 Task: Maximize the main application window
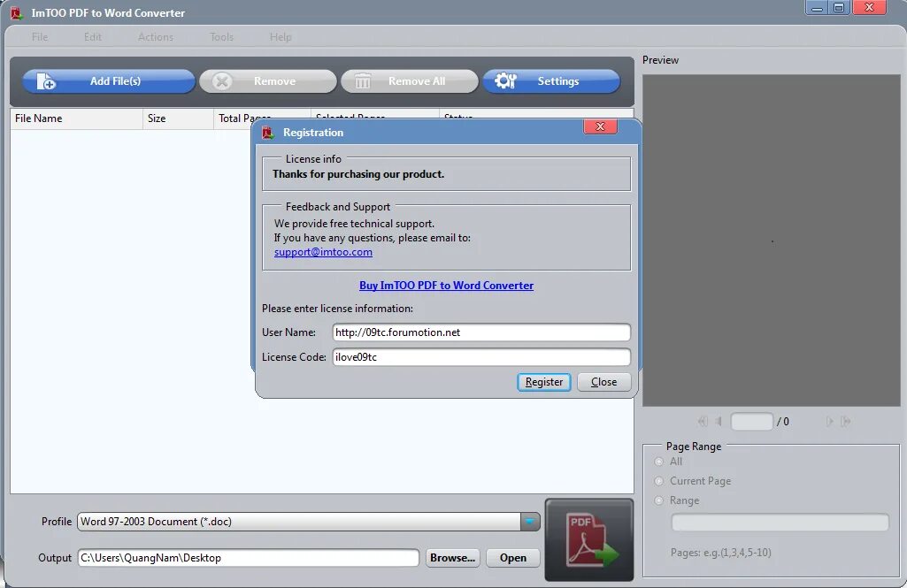[x=839, y=8]
